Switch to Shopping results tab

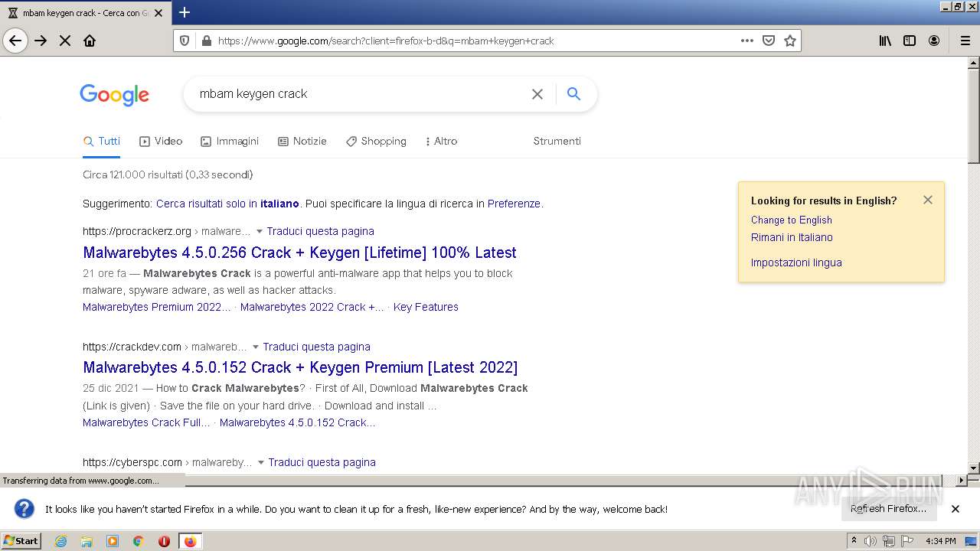376,141
